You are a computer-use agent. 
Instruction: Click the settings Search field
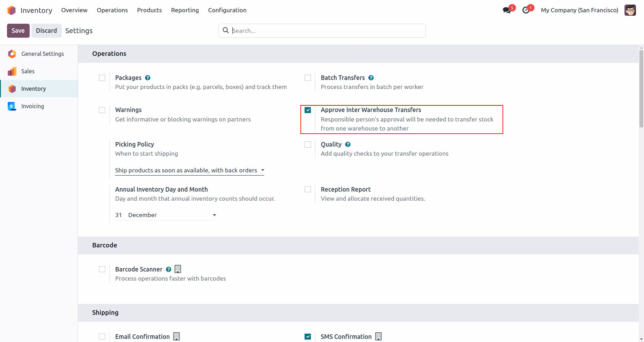322,31
